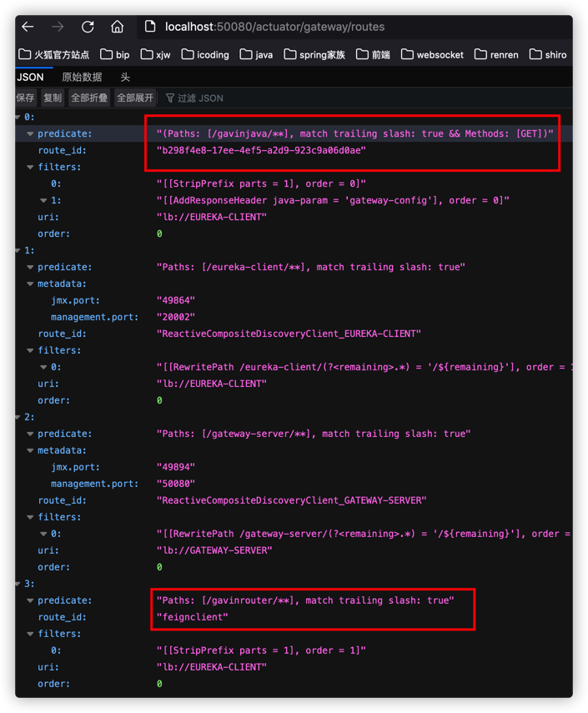Open the java bookmark folder
The width and height of the screenshot is (588, 713).
click(257, 54)
